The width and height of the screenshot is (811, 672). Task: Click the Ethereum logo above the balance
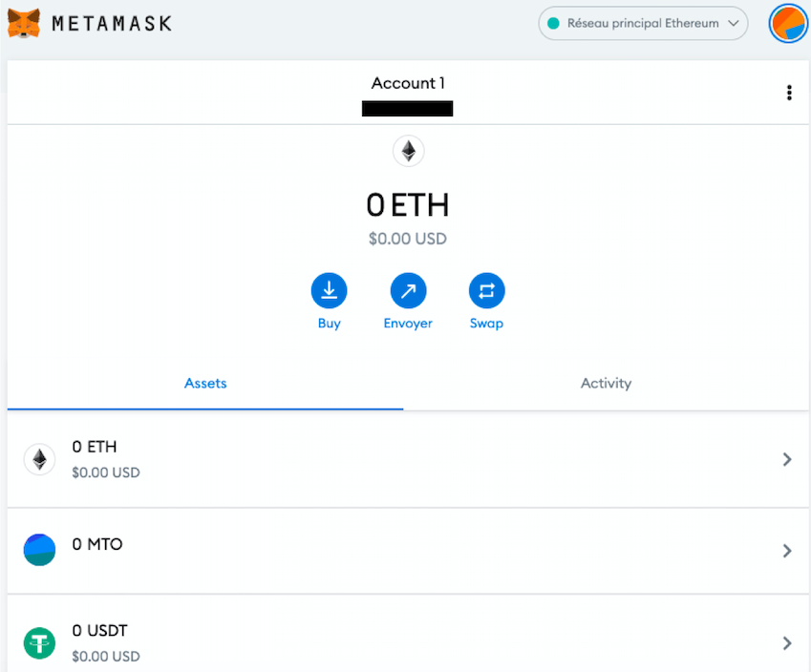(409, 151)
